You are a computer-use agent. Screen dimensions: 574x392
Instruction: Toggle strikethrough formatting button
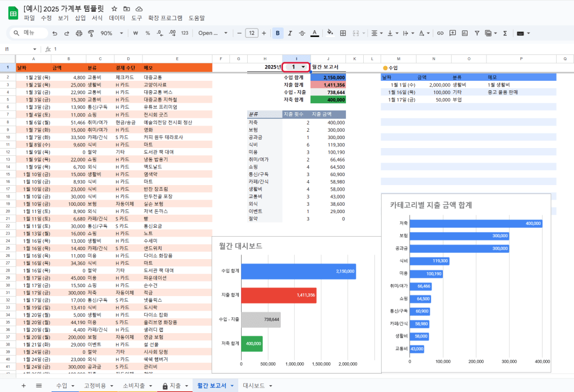(x=302, y=33)
